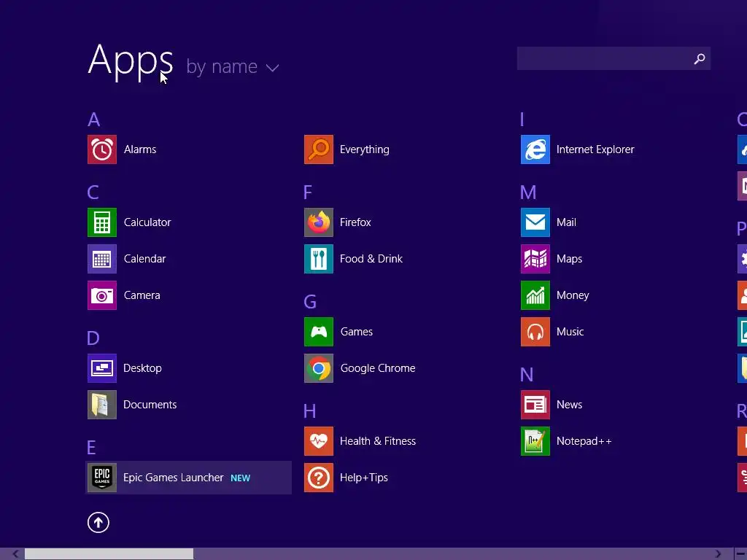Open the Health & Fitness icon
The height and width of the screenshot is (560, 747).
coord(319,441)
